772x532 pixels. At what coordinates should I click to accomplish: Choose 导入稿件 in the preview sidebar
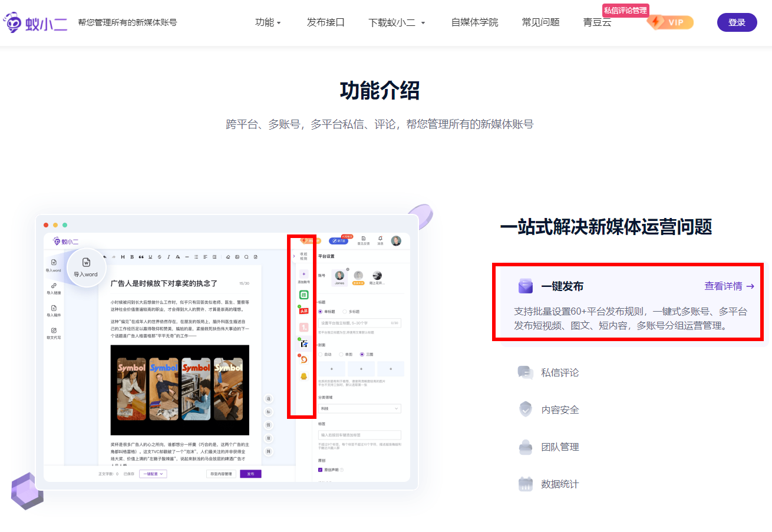54,310
